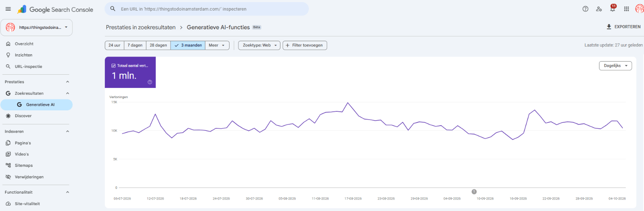This screenshot has height=211, width=644.
Task: Click Generatieve AI-functies breadcrumb title
Action: click(x=218, y=27)
